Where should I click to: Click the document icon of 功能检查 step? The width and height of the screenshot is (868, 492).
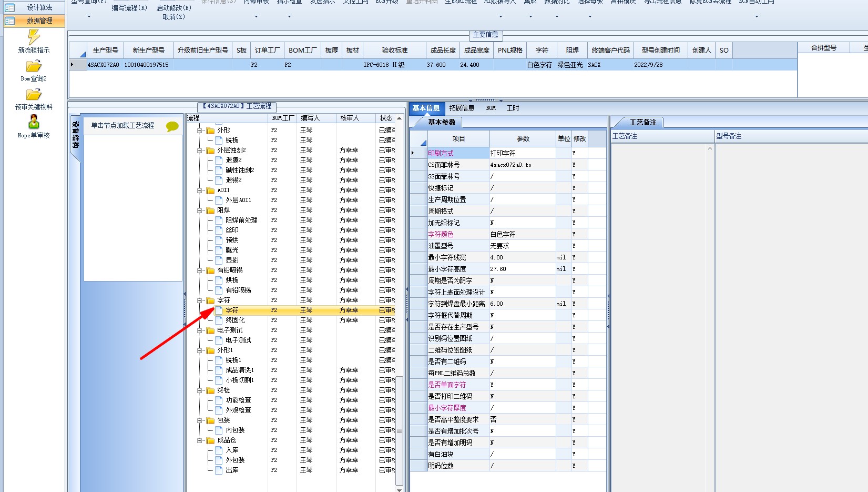219,400
